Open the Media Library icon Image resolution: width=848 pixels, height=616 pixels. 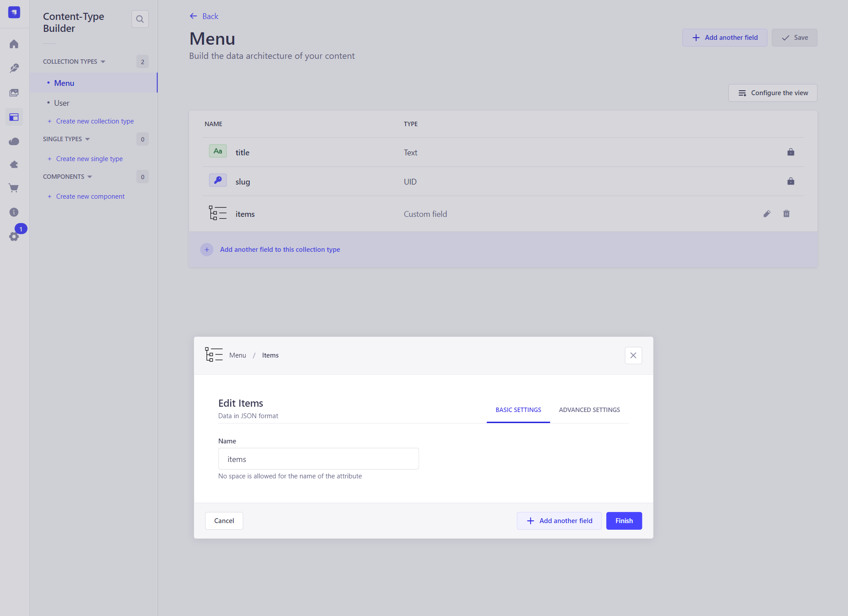click(14, 92)
